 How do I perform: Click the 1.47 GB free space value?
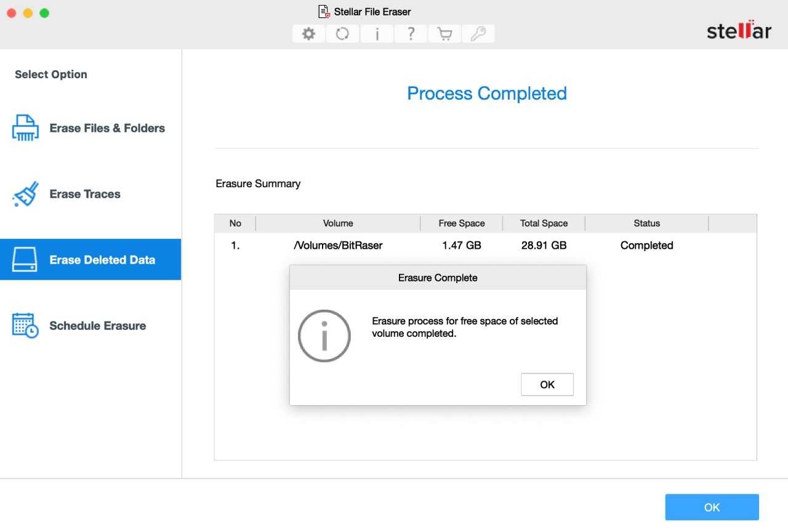[x=462, y=245]
